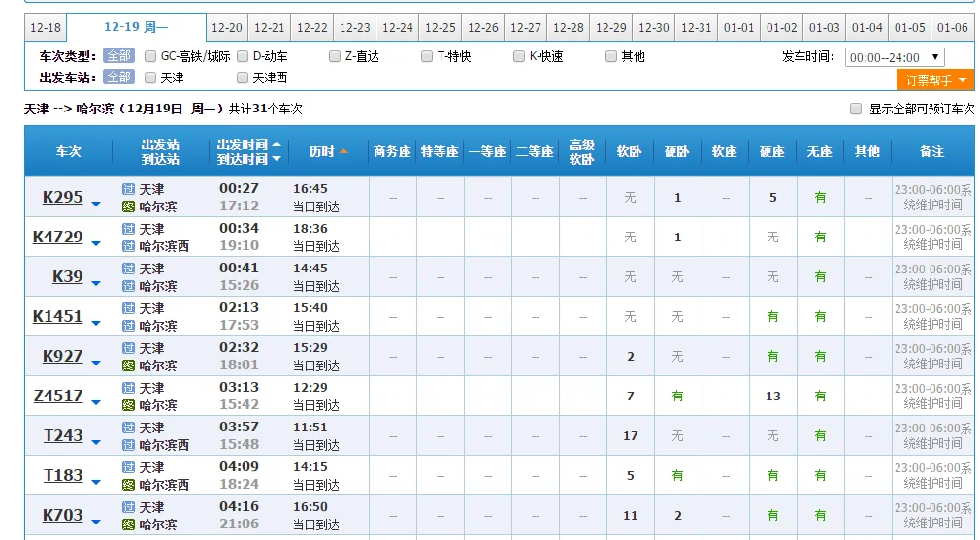Sort by departure time ascending arrow
The height and width of the screenshot is (540, 980).
click(277, 144)
